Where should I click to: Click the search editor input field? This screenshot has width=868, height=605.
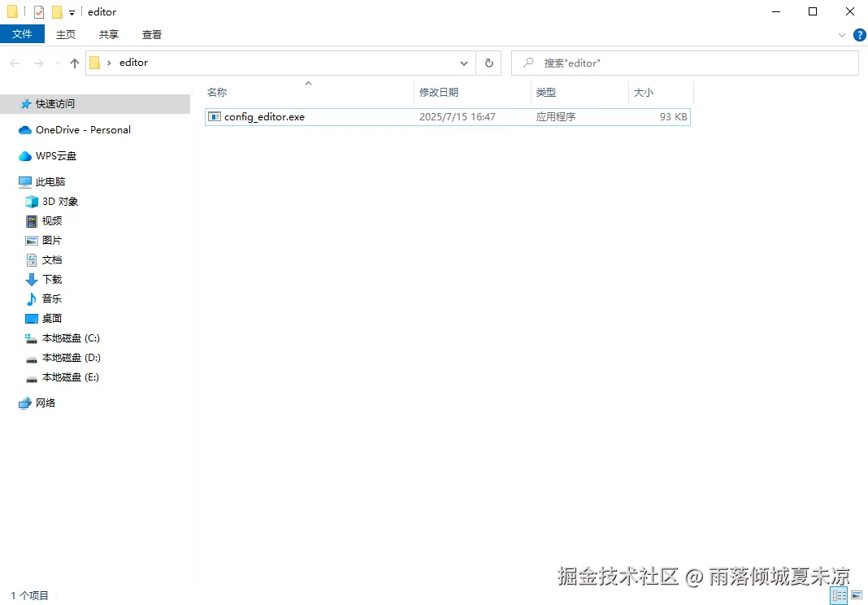[x=685, y=63]
